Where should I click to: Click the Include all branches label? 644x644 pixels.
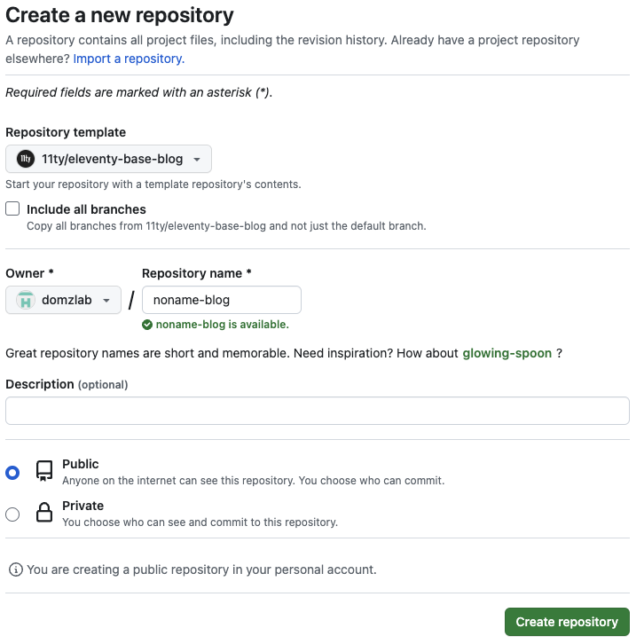click(86, 209)
